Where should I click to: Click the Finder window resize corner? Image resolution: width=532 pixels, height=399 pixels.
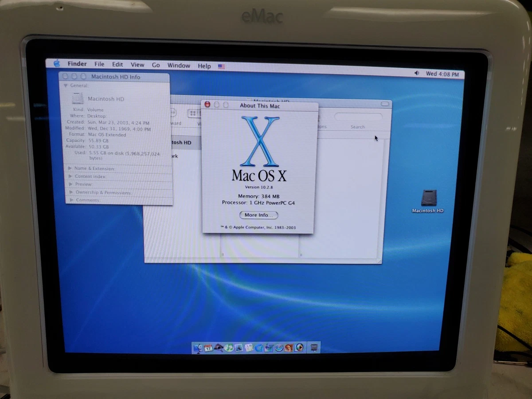click(x=379, y=261)
